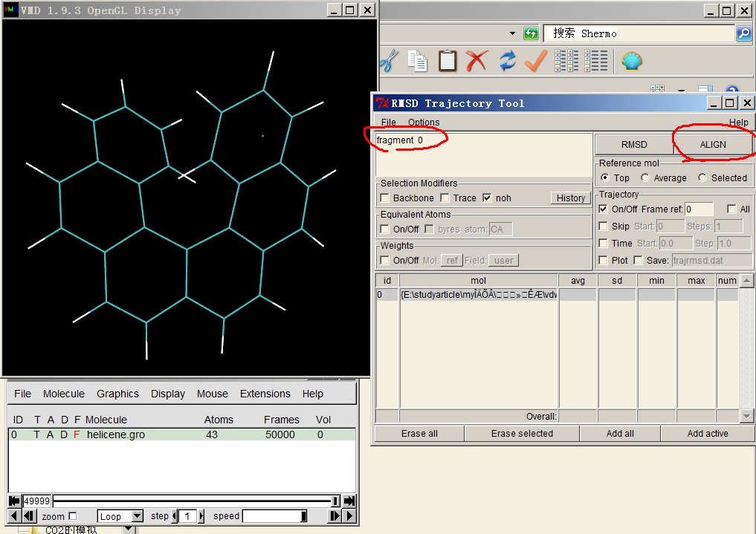Click the ALIGN button
The image size is (756, 534).
click(713, 144)
